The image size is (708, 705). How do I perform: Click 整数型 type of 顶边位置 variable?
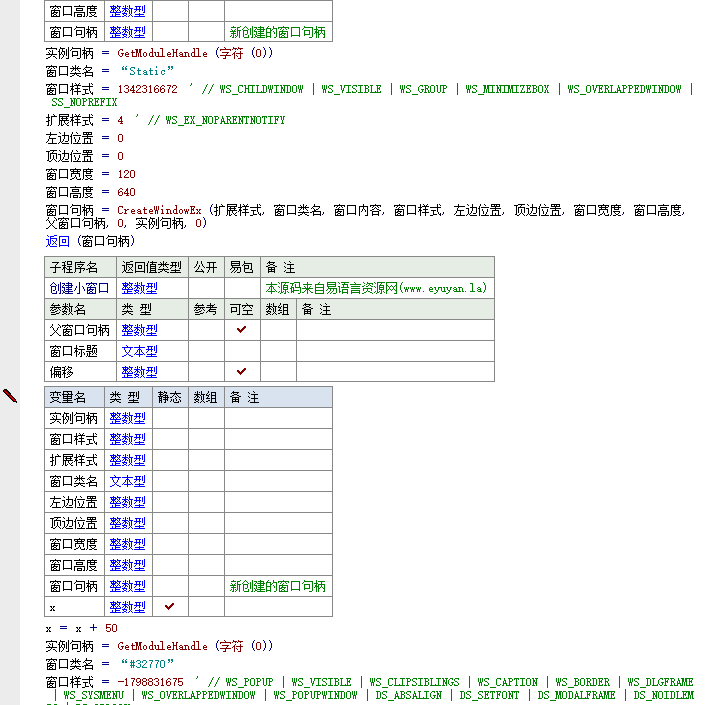click(x=127, y=523)
